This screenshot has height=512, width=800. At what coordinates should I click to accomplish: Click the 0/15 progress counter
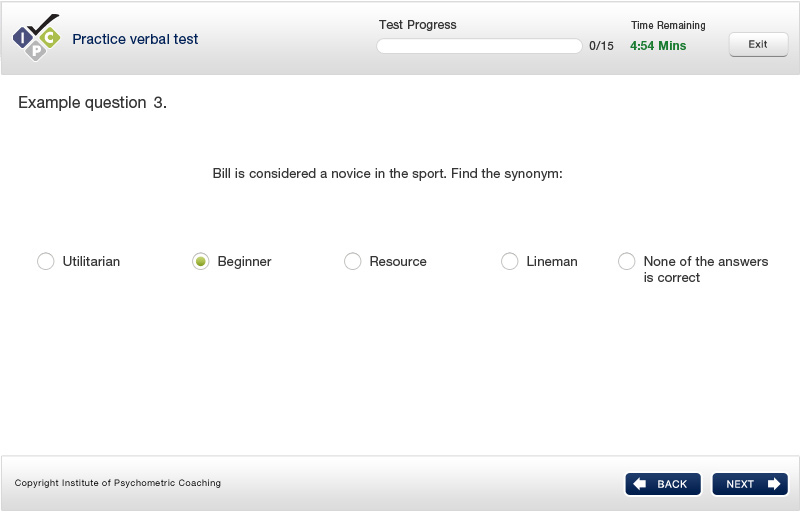tap(601, 46)
